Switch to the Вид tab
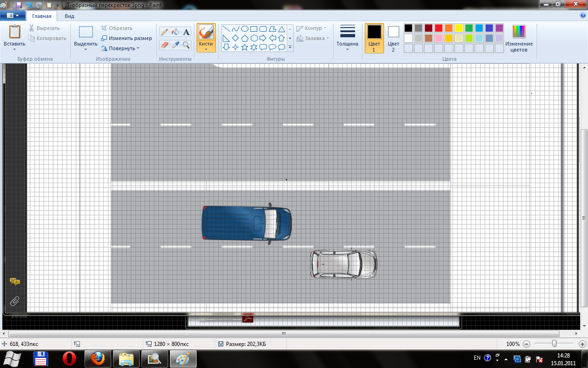The width and height of the screenshot is (588, 368). pyautogui.click(x=69, y=16)
